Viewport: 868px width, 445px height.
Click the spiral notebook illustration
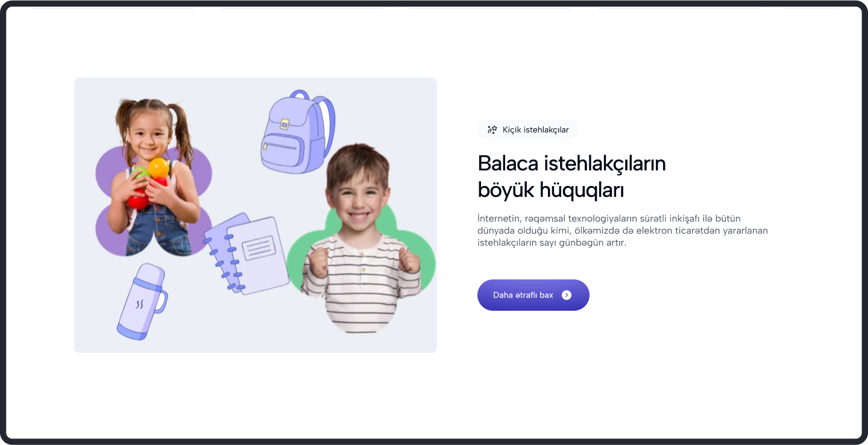click(x=247, y=254)
